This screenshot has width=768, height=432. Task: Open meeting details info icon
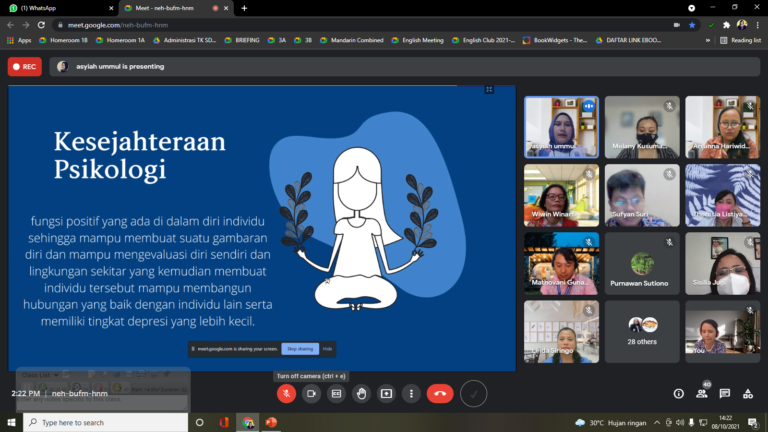679,394
